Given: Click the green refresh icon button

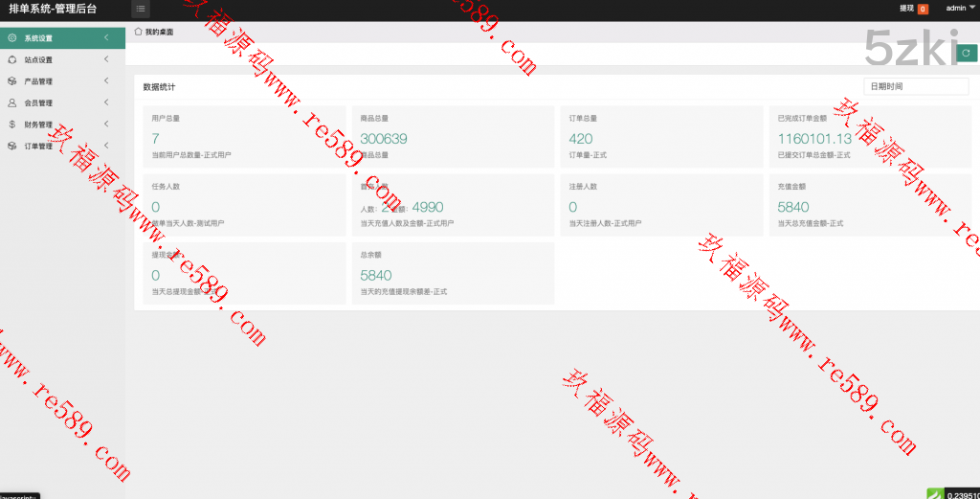Looking at the screenshot, I should (x=966, y=53).
